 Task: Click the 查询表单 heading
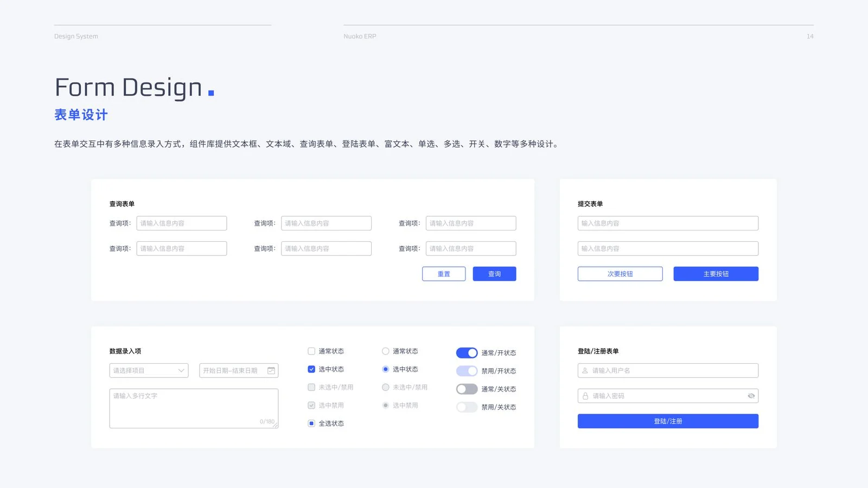[x=122, y=204]
